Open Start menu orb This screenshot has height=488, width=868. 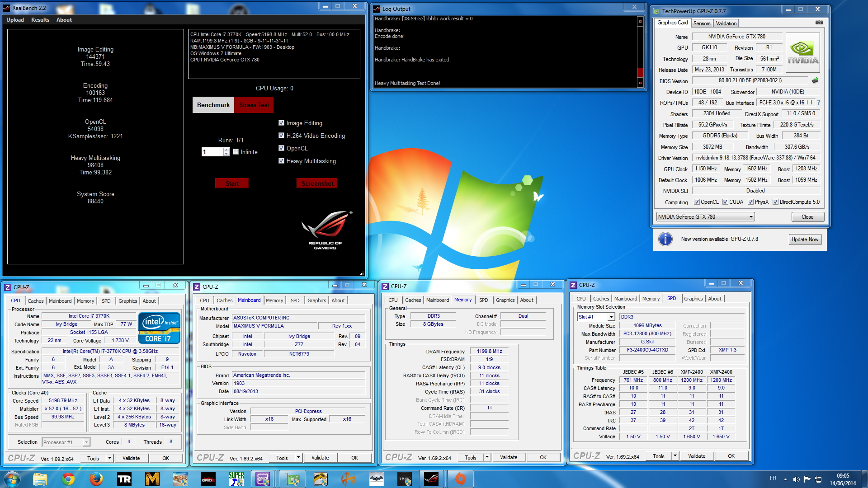click(12, 479)
